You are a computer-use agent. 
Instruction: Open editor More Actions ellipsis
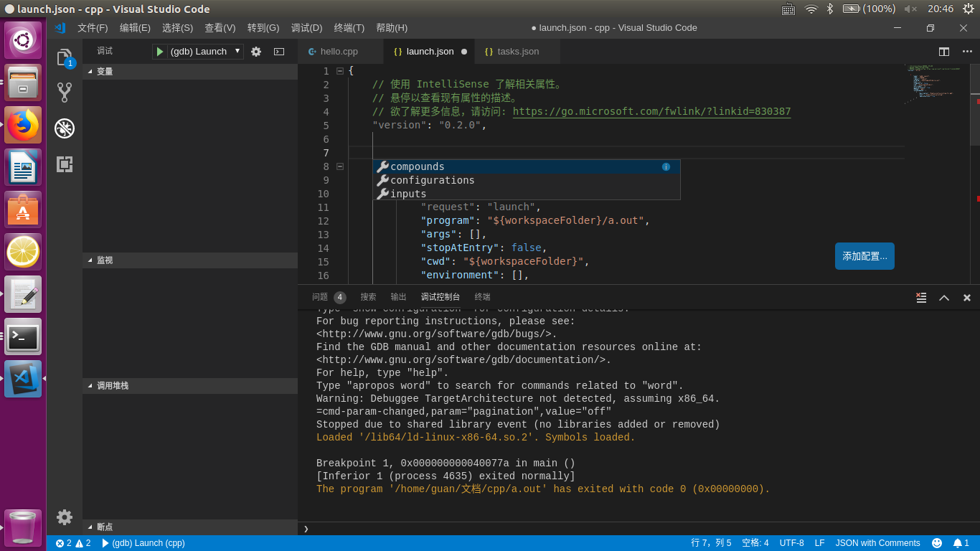[x=967, y=52]
